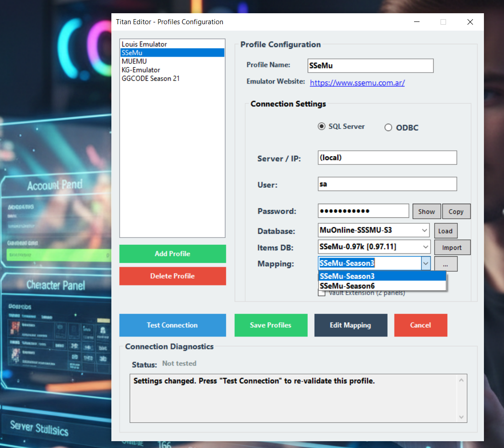Open the Edit Mapping editor
Viewport: 504px width, 448px height.
coord(351,325)
